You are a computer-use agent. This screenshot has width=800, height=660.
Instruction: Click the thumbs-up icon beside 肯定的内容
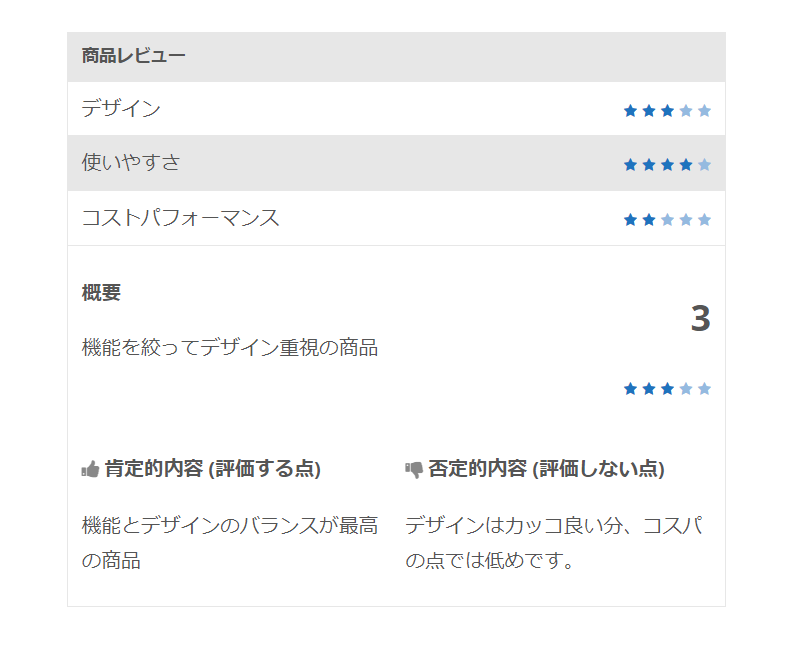(x=90, y=469)
